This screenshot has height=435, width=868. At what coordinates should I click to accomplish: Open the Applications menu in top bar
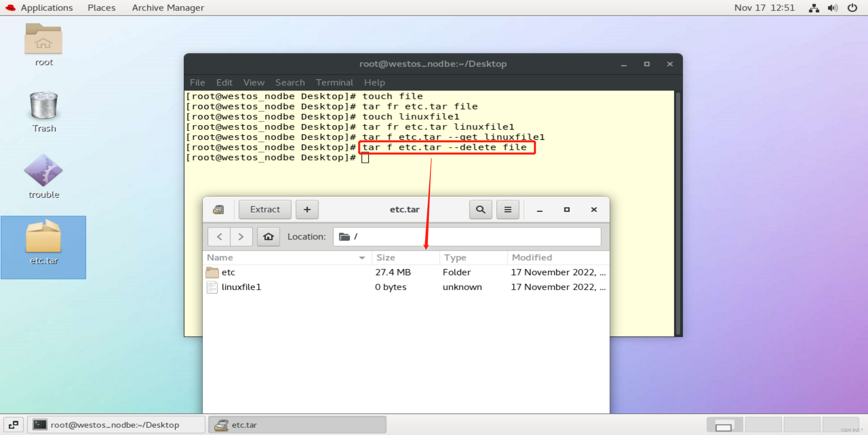coord(46,7)
